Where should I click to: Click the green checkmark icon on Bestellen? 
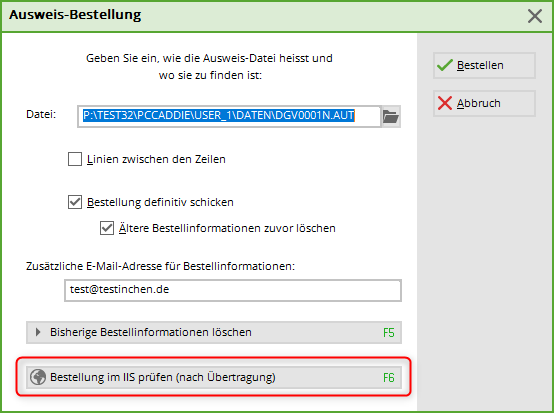coord(444,65)
